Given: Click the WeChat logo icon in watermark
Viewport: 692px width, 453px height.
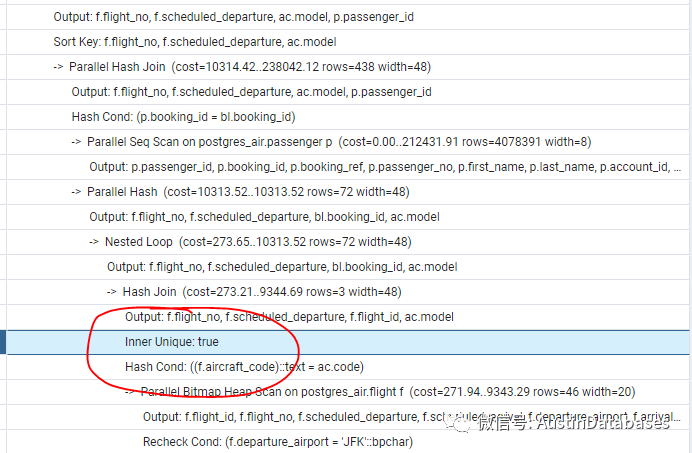Looking at the screenshot, I should pos(463,423).
